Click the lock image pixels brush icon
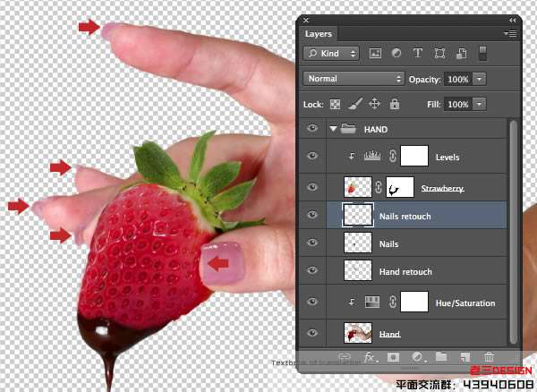 354,104
